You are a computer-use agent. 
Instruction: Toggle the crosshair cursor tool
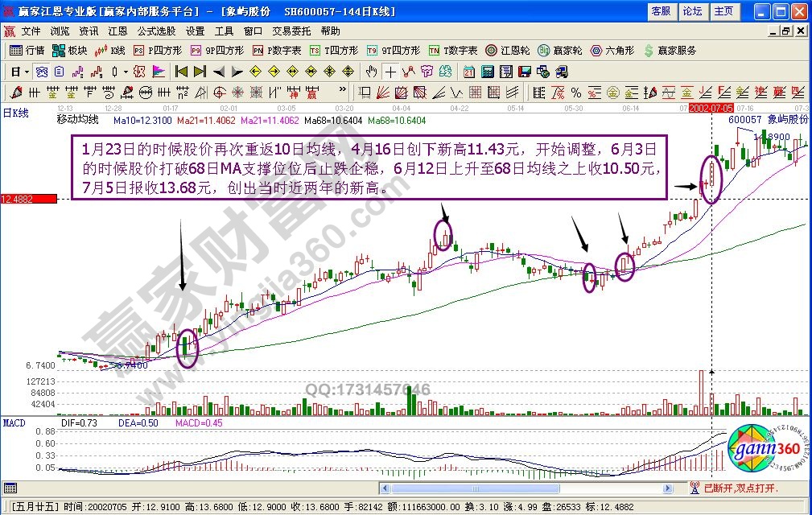390,71
